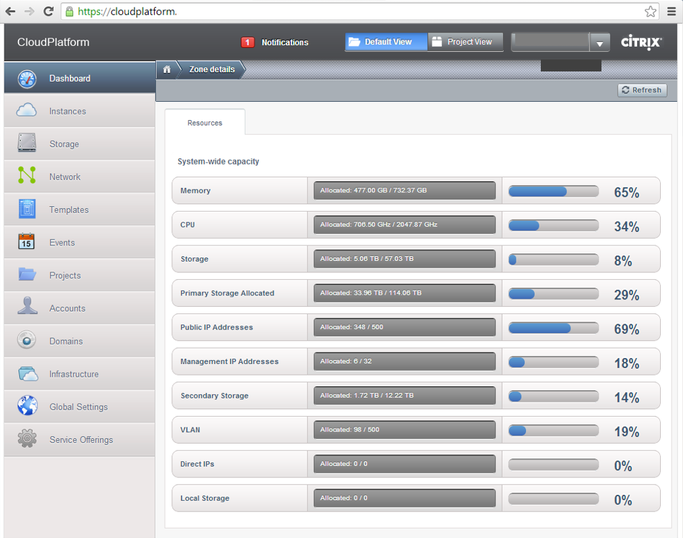The height and width of the screenshot is (538, 683).
Task: Click the green padlock security icon
Action: (69, 12)
